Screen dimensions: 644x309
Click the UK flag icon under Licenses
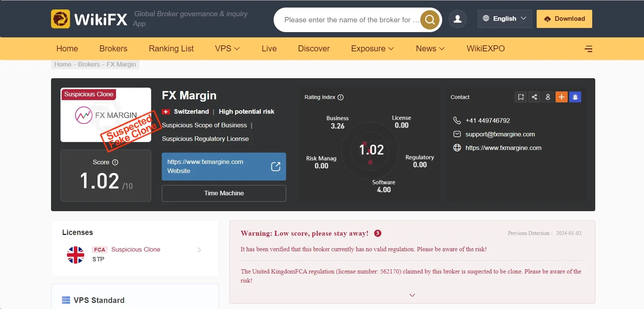76,255
